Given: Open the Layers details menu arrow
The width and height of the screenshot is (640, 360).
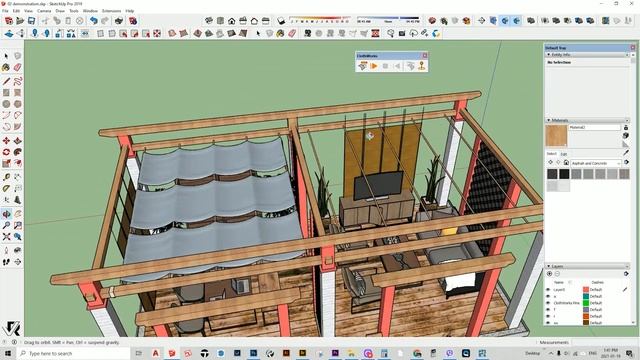Looking at the screenshot, I should coord(626,274).
